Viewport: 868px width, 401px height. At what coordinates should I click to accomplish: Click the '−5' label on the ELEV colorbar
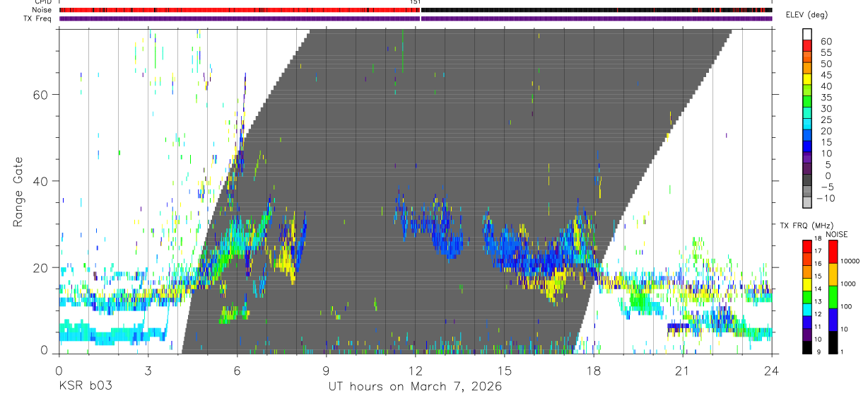coord(826,187)
